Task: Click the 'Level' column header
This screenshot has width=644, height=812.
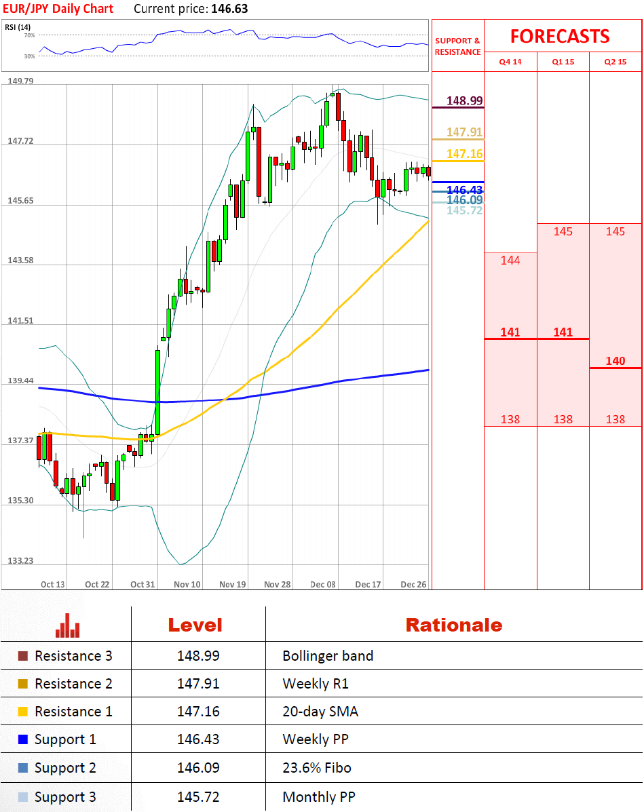Action: [x=195, y=625]
